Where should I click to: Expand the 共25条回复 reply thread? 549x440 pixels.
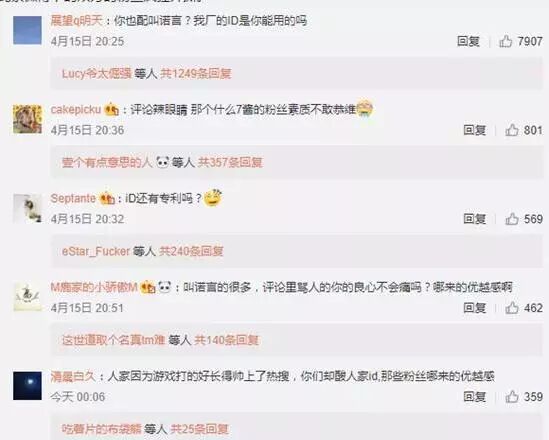point(199,429)
